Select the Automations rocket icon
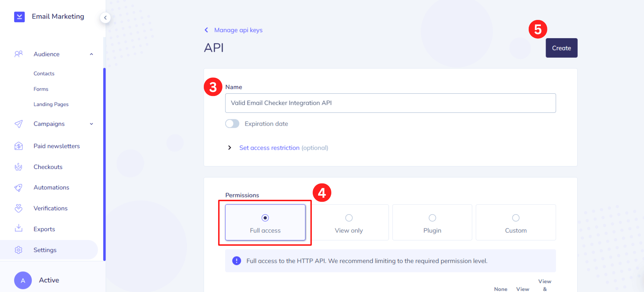The image size is (644, 292). tap(19, 188)
